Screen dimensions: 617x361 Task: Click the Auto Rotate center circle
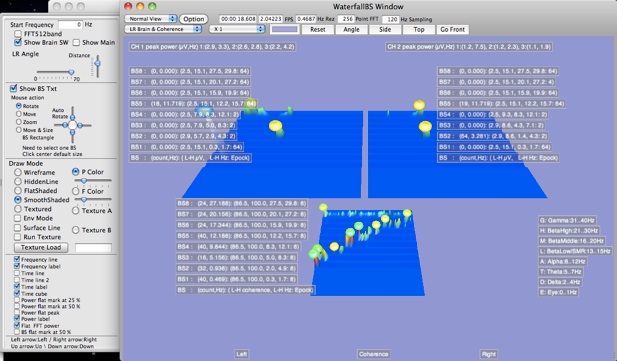(72, 126)
